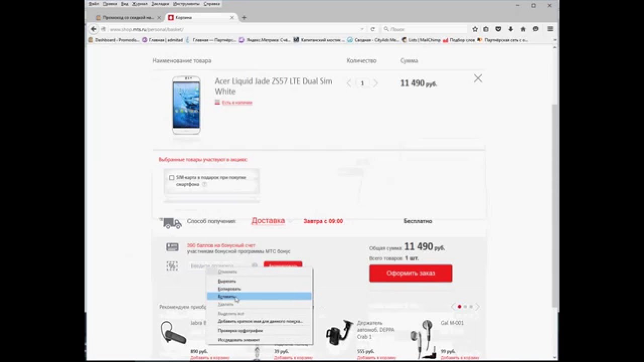Show previous recommended products with left arrow
Screen dimensions: 644x362
point(453,306)
